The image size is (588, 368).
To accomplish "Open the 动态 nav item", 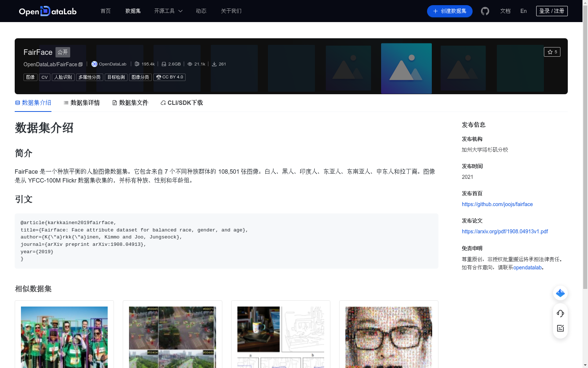I will [201, 11].
